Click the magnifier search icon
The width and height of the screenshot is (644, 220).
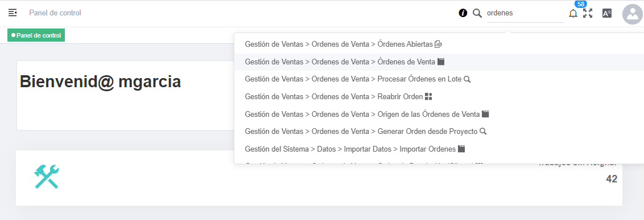pyautogui.click(x=477, y=13)
